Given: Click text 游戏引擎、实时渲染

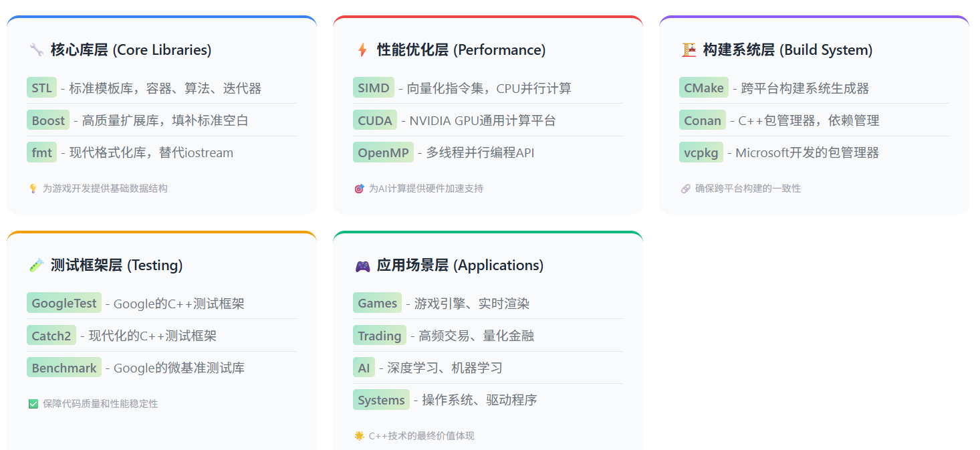Looking at the screenshot, I should [x=472, y=304].
